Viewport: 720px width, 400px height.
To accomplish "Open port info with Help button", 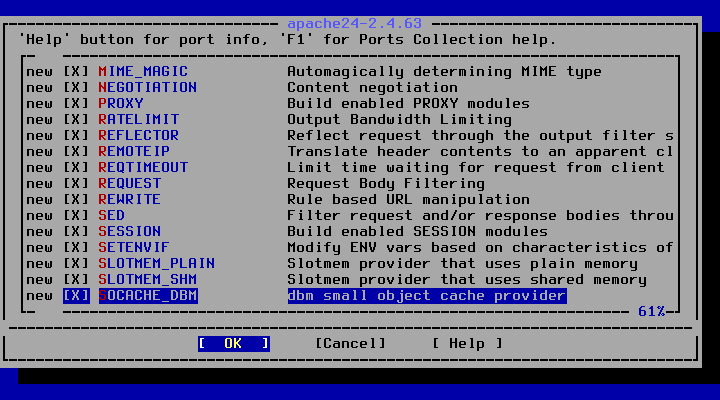I will pos(467,344).
